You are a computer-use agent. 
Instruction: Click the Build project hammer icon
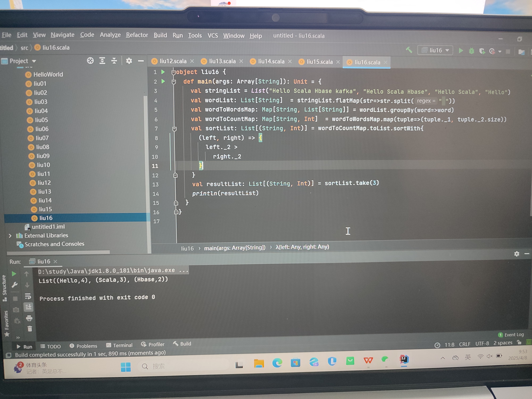(x=409, y=50)
